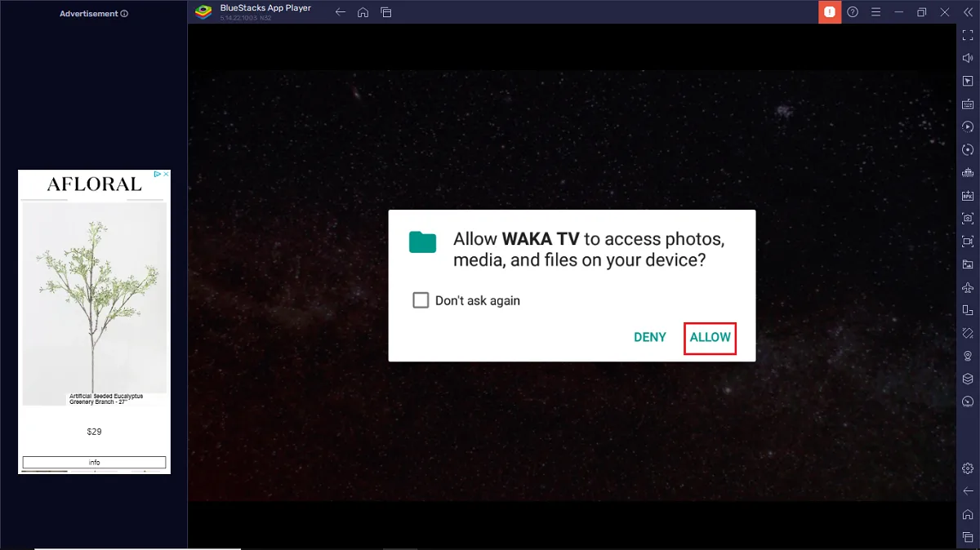
Task: Click the sidebar icon just below the screenshot icon
Action: tap(968, 241)
